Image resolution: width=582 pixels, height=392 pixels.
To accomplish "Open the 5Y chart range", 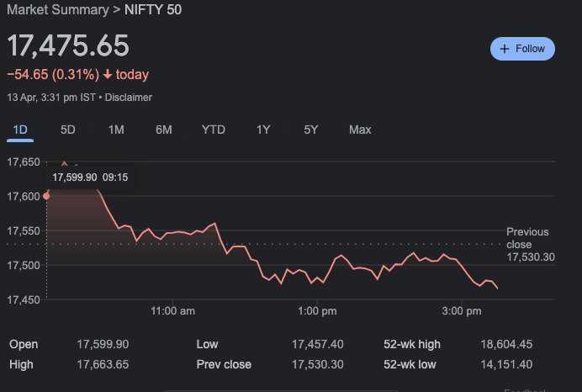I will point(311,130).
